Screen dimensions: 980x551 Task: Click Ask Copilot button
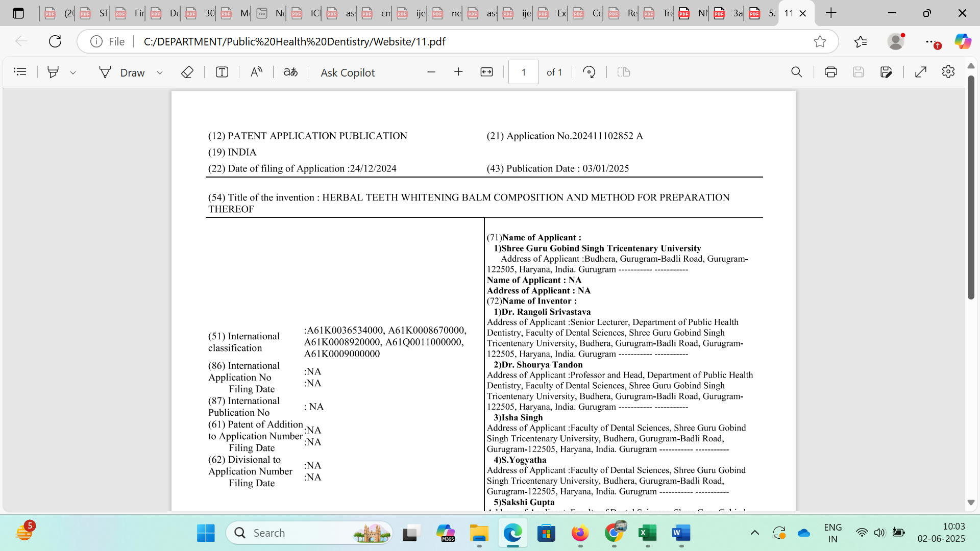(348, 72)
